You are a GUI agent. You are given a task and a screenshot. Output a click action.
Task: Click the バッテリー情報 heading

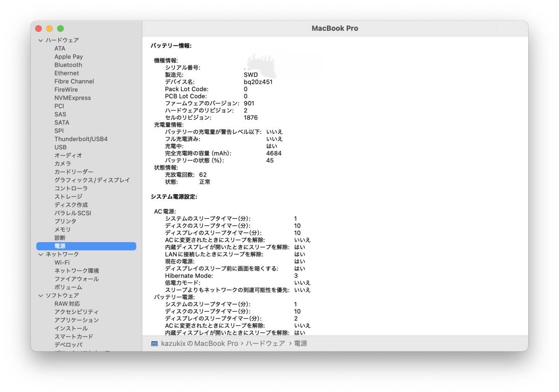tap(171, 46)
